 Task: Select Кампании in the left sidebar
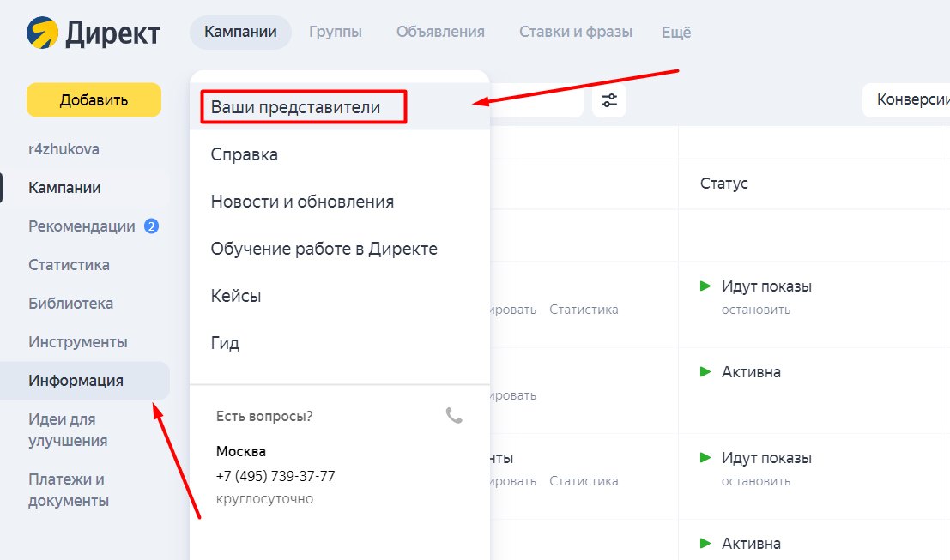[x=65, y=188]
